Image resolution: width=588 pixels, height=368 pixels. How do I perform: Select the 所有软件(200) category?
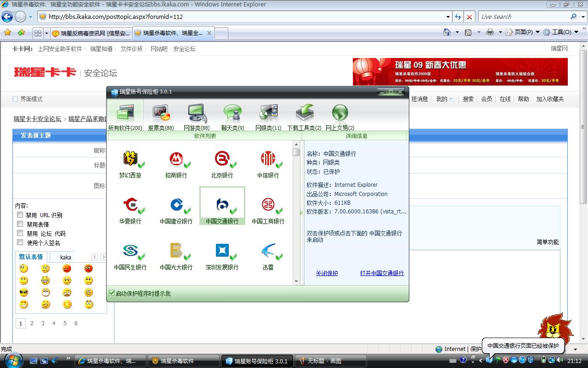125,117
